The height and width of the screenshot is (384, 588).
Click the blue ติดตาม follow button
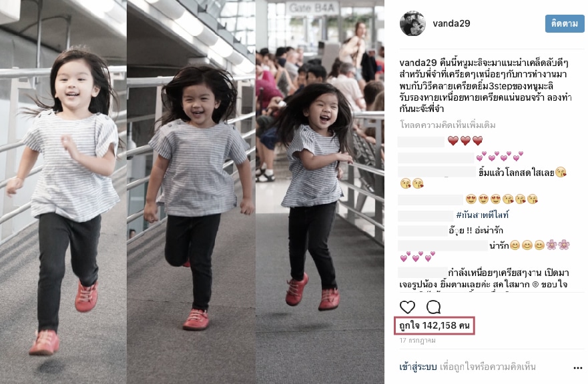click(x=565, y=23)
